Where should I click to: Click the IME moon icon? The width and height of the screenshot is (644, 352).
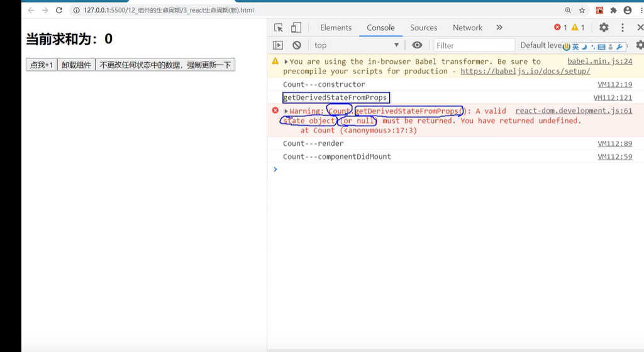(x=584, y=47)
